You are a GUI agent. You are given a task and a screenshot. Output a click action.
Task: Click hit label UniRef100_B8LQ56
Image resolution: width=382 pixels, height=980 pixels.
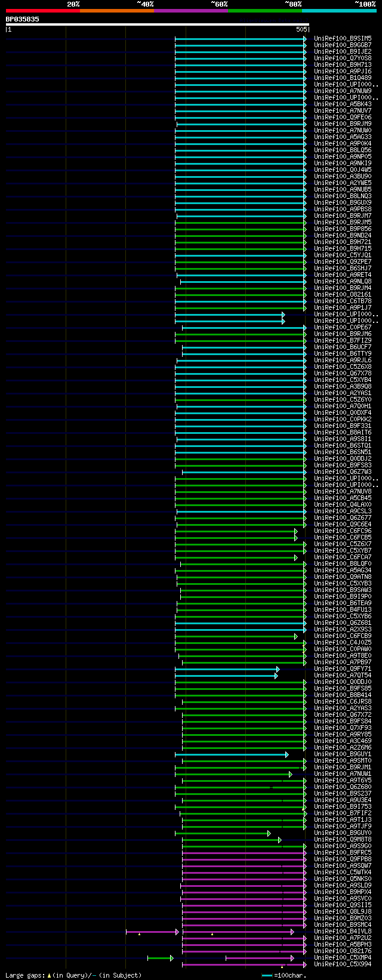(343, 150)
